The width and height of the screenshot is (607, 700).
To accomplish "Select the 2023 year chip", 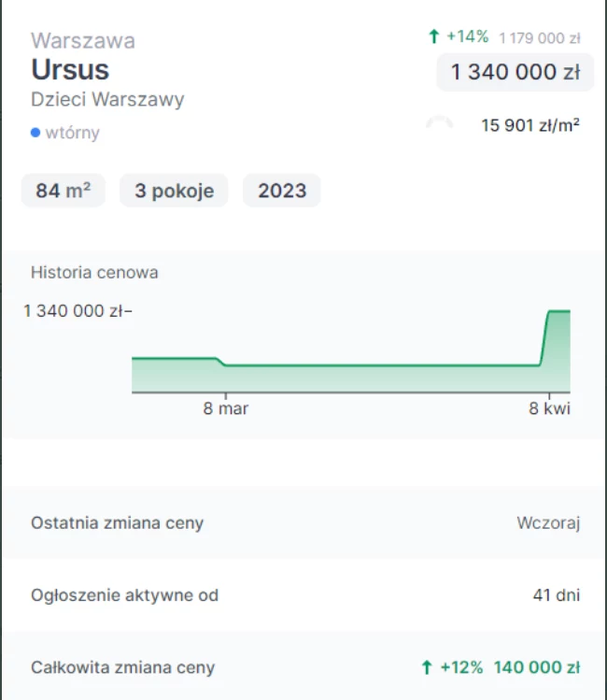I will (282, 191).
